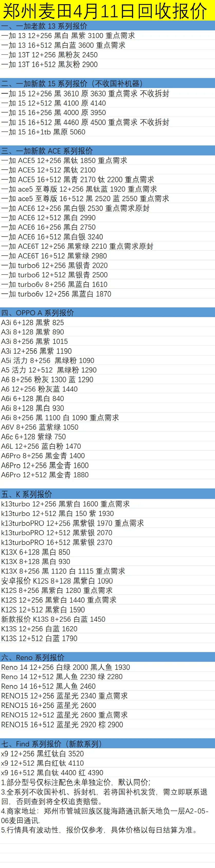Select row Reno 14 16+512 黑人鱼 2460
The image size is (215, 868).
pos(107,686)
